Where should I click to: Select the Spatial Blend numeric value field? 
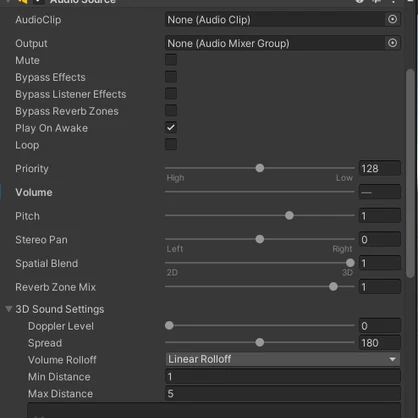point(380,263)
